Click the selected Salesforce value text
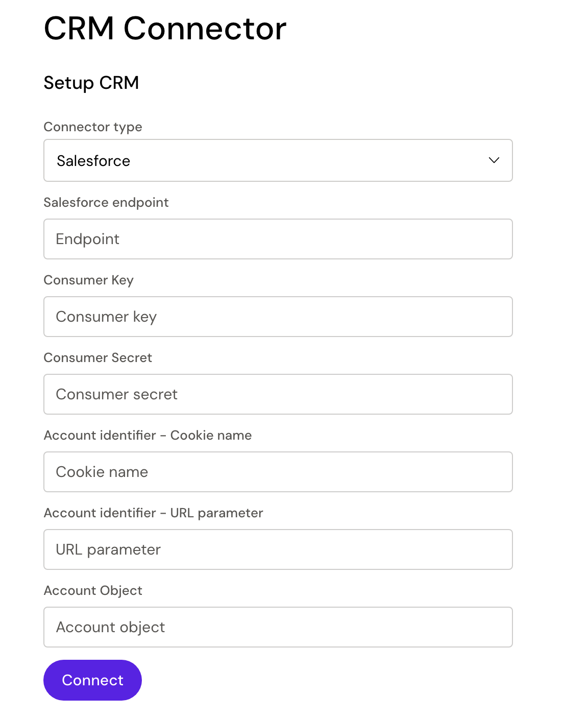The image size is (588, 719). click(x=93, y=161)
